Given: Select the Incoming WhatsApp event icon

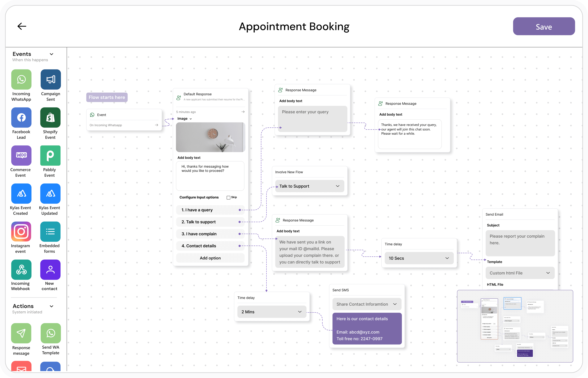Looking at the screenshot, I should coord(21,80).
